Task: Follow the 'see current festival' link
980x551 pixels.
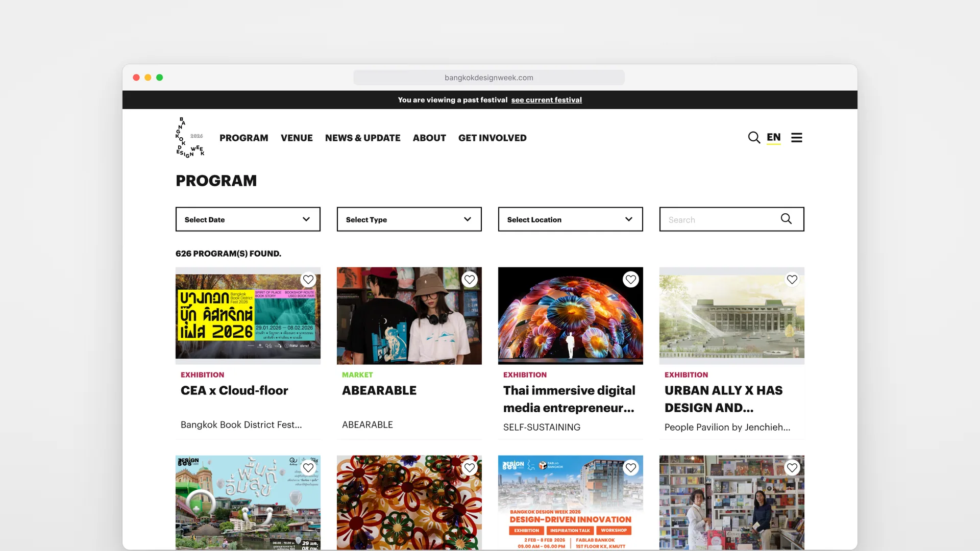Action: (547, 100)
